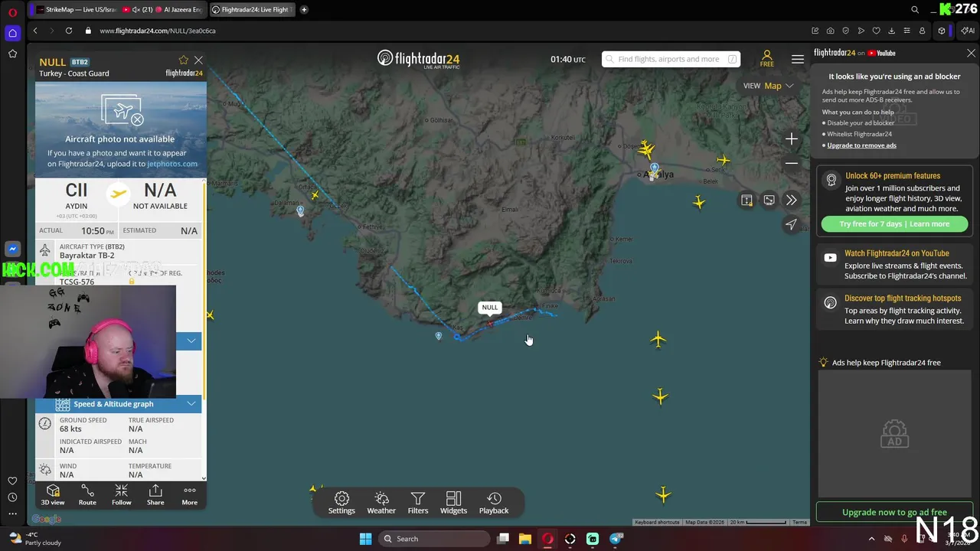Zoom in on the map

point(792,139)
